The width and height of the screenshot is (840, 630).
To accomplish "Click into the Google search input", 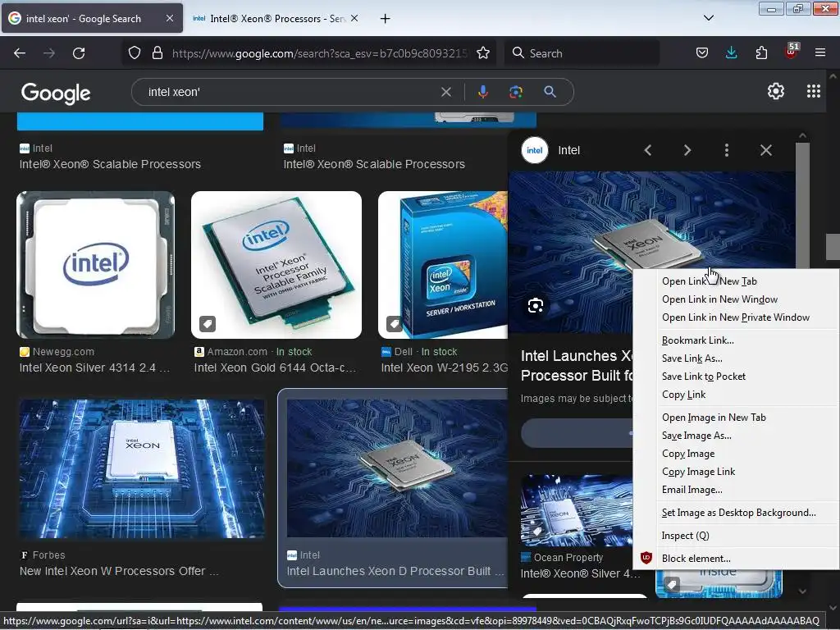I will [x=292, y=92].
